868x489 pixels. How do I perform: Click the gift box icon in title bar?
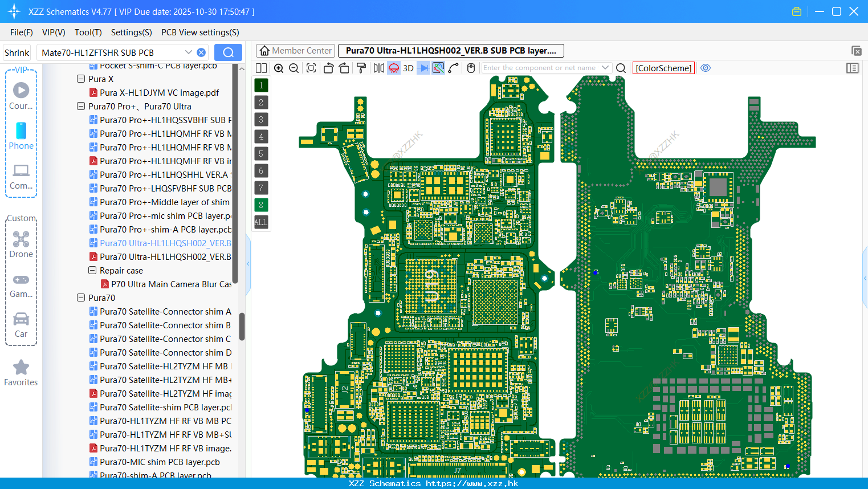pyautogui.click(x=797, y=11)
